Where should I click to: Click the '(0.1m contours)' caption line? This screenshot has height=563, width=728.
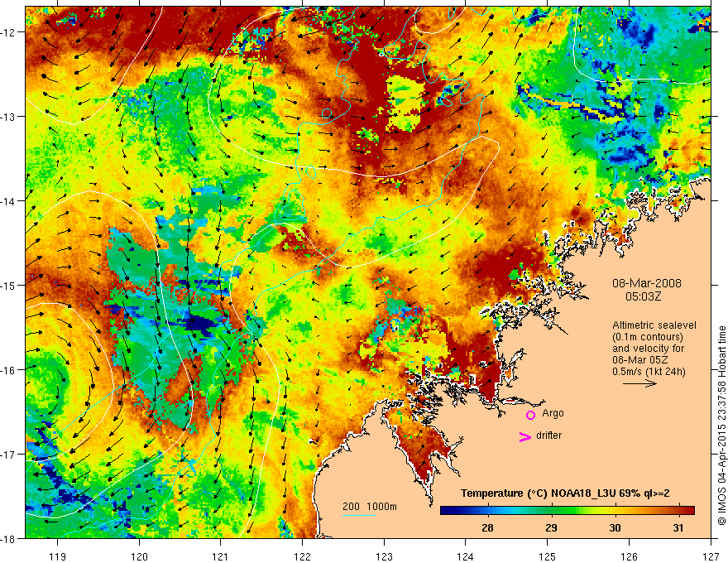pyautogui.click(x=648, y=337)
